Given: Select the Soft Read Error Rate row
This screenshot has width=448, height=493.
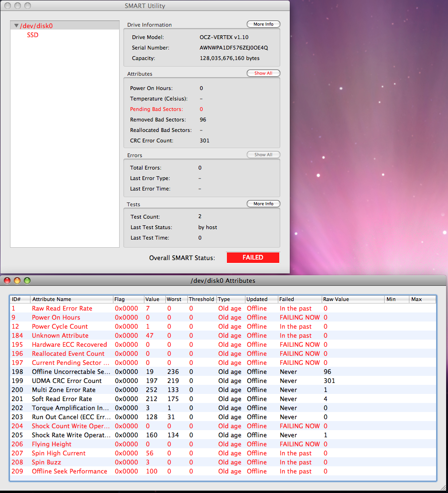Looking at the screenshot, I should click(223, 399).
